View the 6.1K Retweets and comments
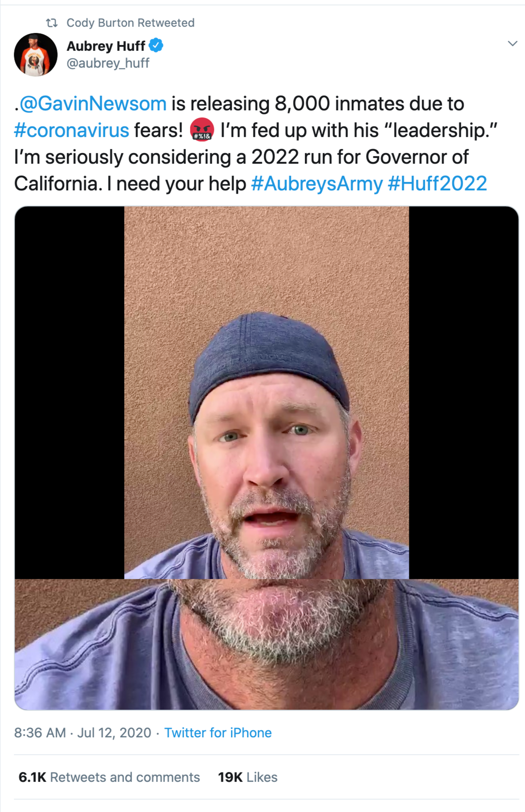 tap(109, 777)
